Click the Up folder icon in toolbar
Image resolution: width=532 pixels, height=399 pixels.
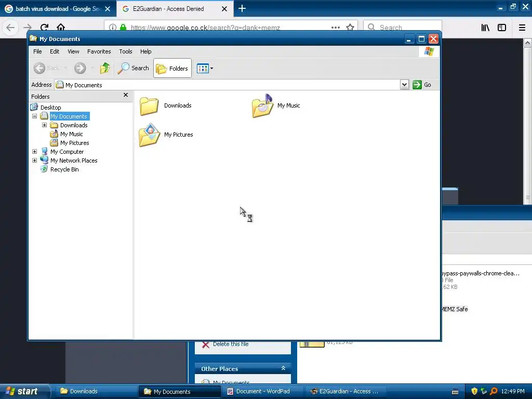coord(105,68)
